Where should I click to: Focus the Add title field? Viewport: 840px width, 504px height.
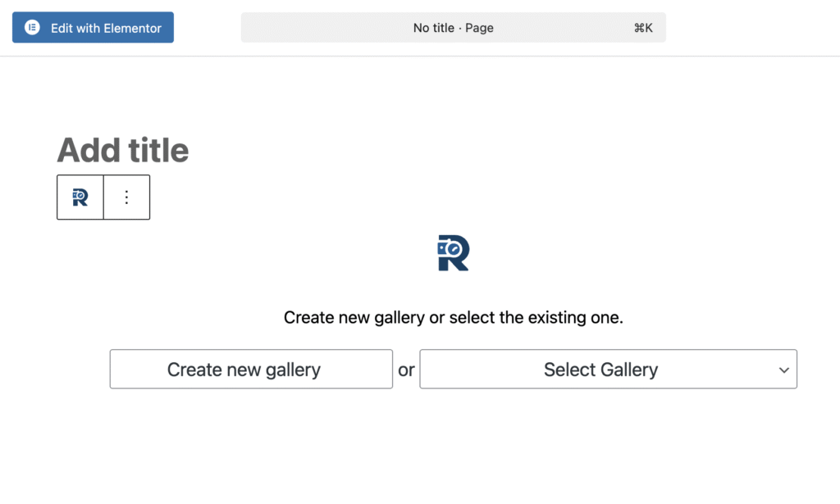pos(123,150)
